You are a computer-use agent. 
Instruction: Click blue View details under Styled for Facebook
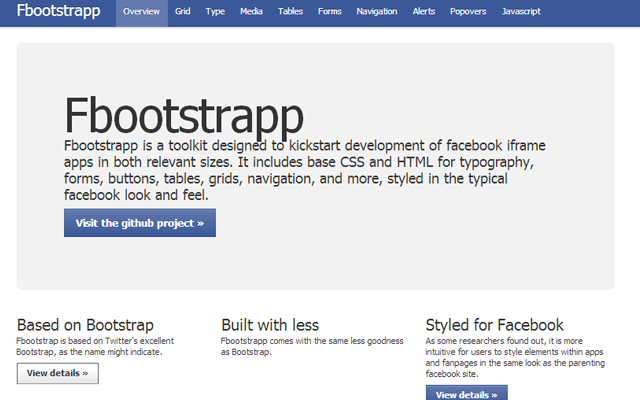[x=466, y=393]
